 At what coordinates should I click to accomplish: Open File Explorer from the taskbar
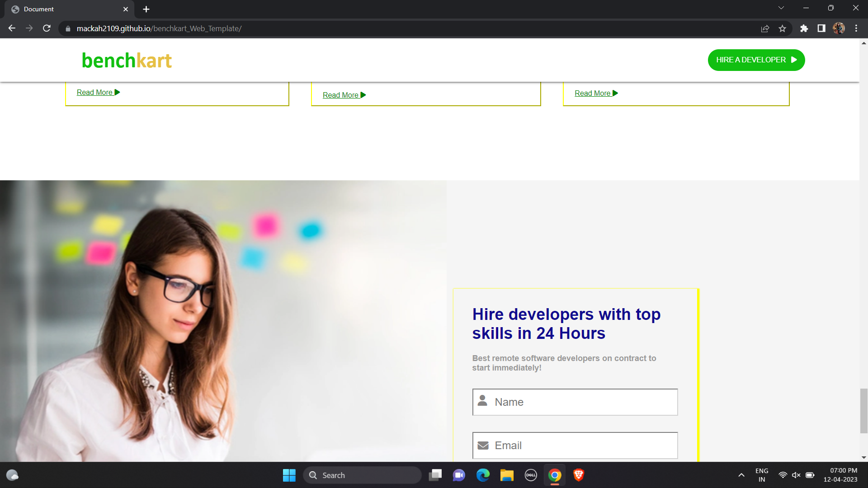[x=507, y=475]
